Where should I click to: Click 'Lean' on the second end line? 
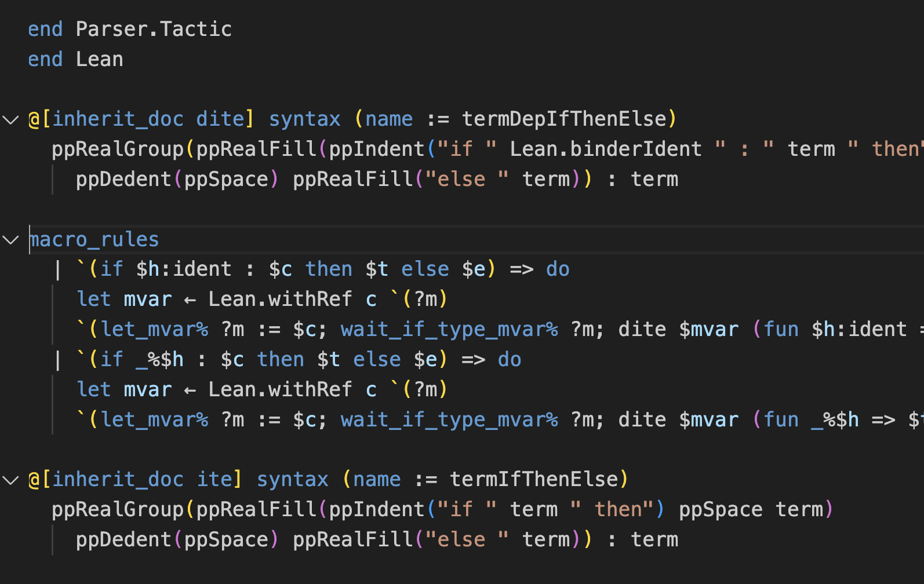pos(99,60)
